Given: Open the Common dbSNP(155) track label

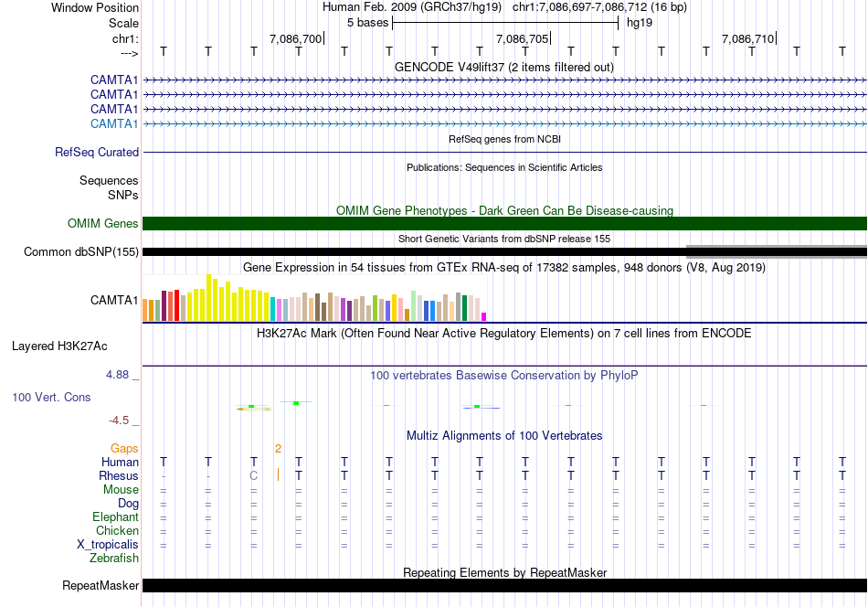Looking at the screenshot, I should [x=80, y=251].
